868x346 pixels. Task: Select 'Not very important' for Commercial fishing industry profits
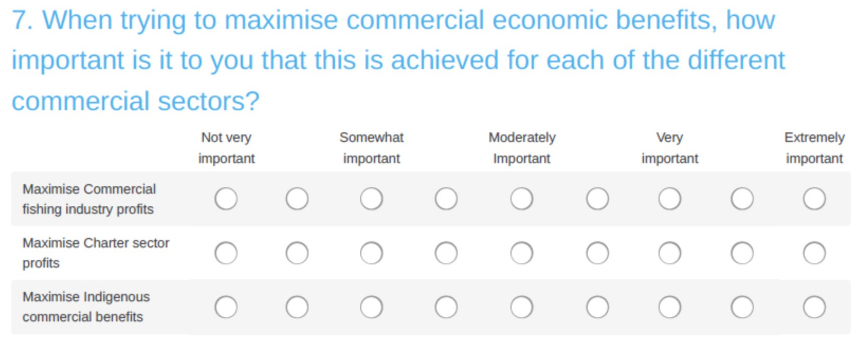226,198
